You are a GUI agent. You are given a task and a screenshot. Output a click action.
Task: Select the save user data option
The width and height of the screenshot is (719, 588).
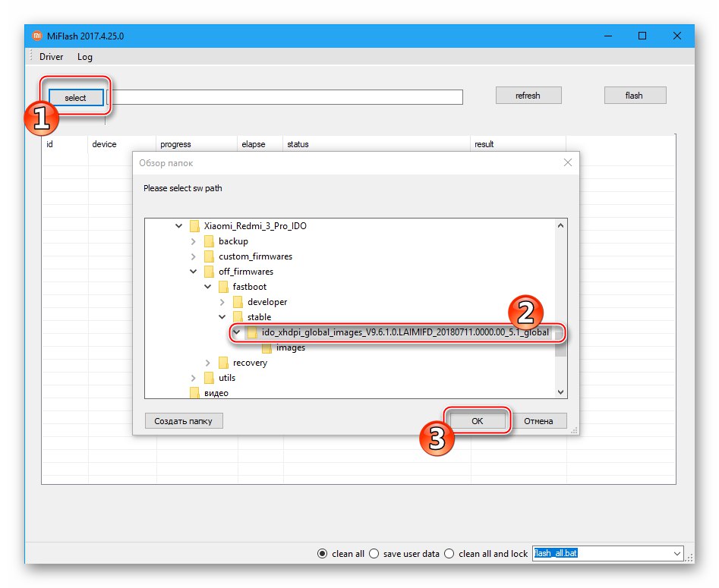[x=374, y=554]
